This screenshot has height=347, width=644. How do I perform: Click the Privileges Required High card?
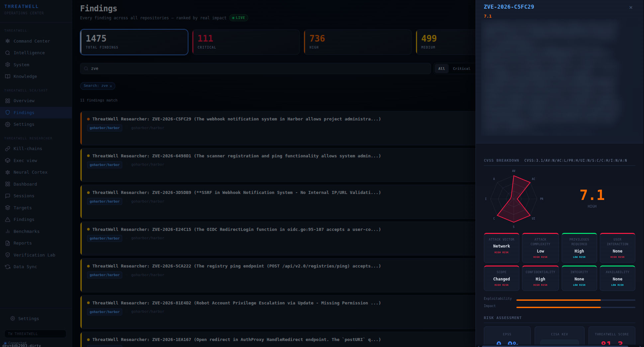579,248
